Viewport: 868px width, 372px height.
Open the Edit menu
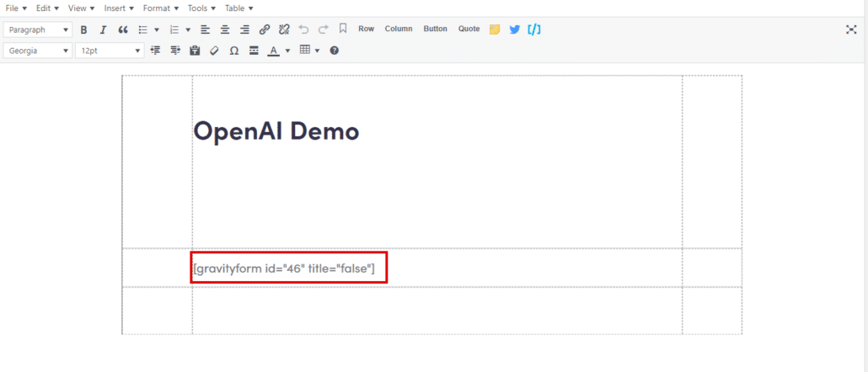pos(47,8)
